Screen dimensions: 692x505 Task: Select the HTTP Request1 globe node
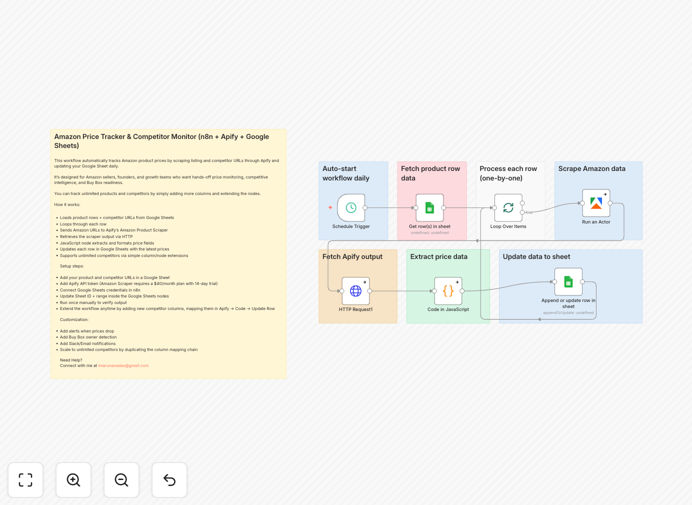click(356, 290)
